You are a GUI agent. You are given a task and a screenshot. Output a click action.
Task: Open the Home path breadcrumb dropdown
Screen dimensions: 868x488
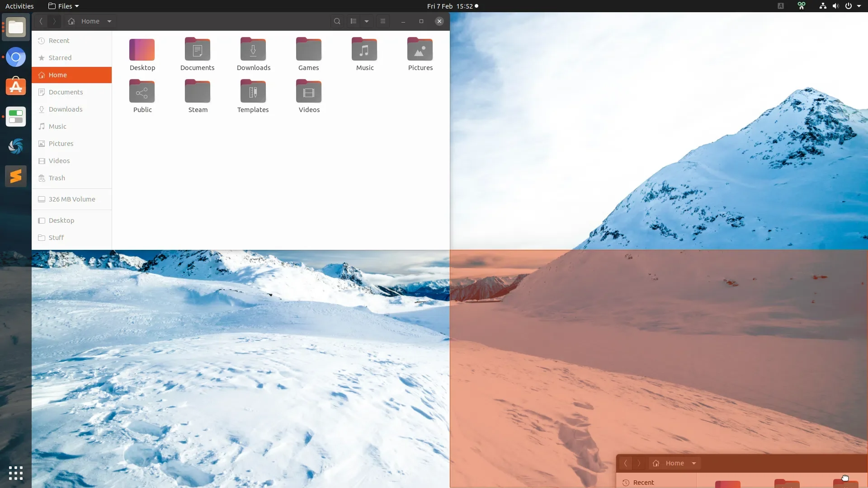[x=109, y=21]
